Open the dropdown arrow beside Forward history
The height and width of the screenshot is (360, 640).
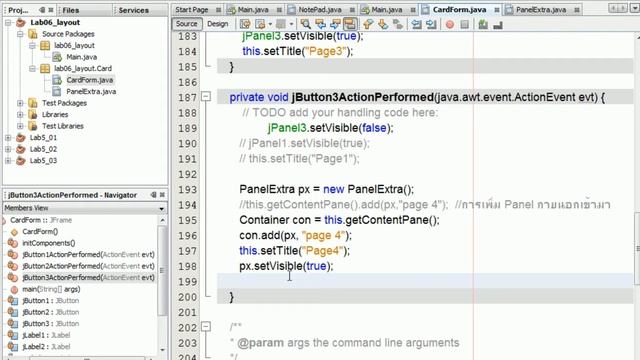click(270, 24)
